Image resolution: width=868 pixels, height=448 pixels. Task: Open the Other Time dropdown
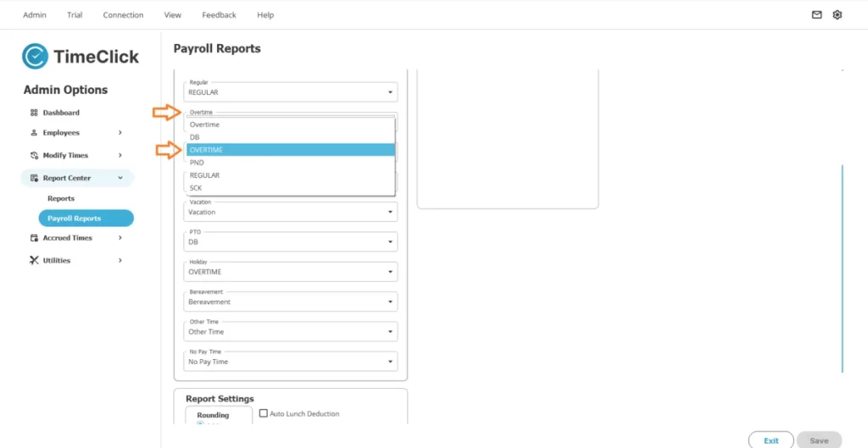pyautogui.click(x=290, y=331)
